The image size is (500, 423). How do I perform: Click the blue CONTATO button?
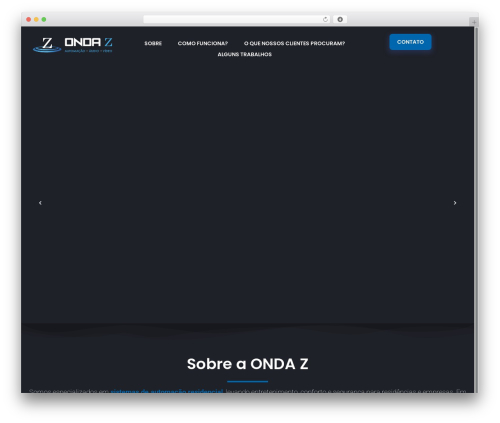[x=410, y=42]
